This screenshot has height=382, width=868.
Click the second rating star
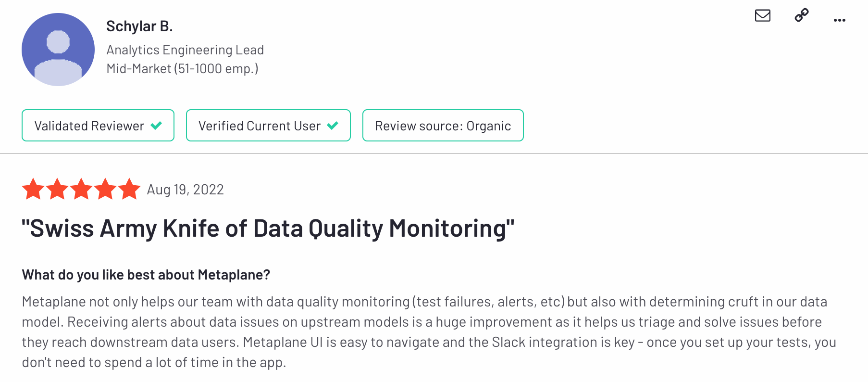point(57,189)
